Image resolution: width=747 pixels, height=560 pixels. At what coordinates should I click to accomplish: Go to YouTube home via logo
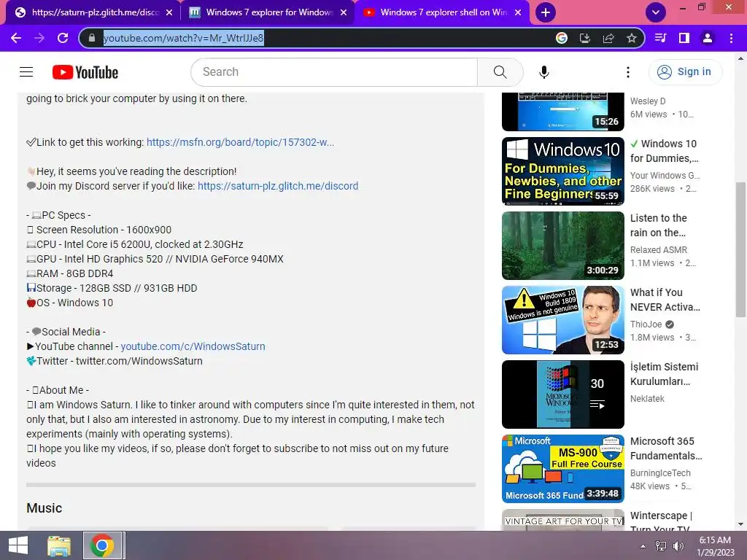[x=85, y=72]
